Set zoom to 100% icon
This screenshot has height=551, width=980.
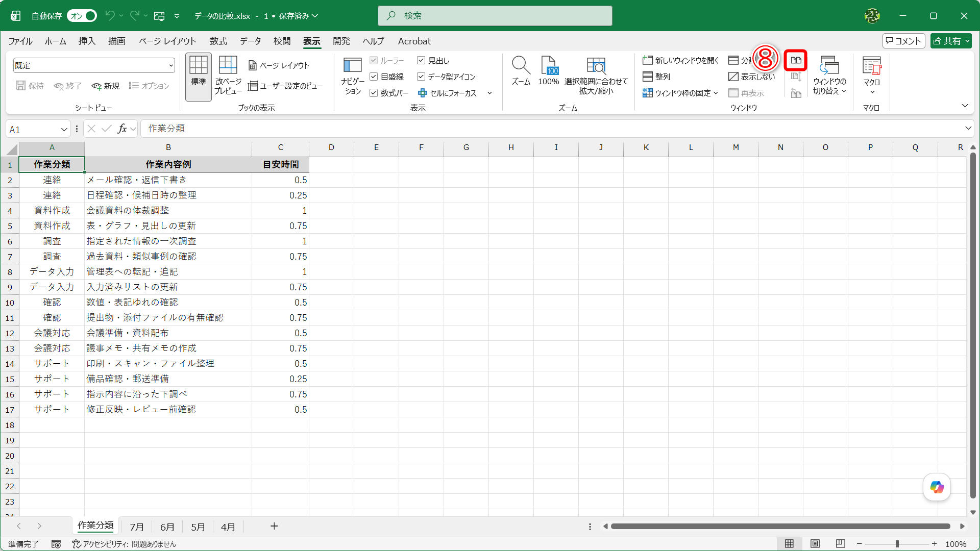click(549, 70)
